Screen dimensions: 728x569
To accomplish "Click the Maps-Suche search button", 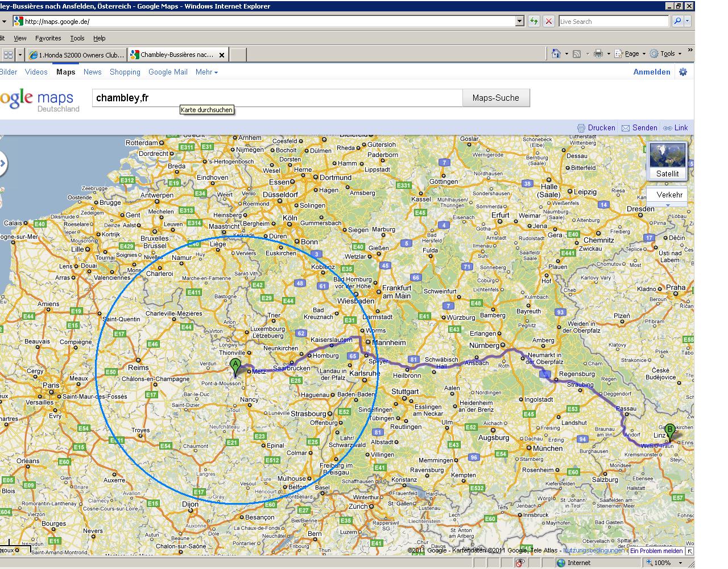I will (x=495, y=98).
